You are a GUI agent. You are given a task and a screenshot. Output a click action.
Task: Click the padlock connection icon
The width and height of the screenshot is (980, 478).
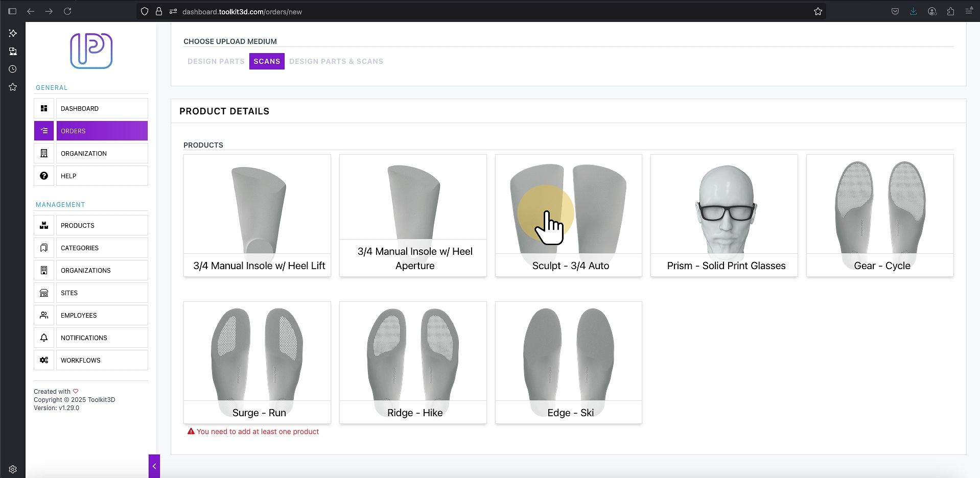pyautogui.click(x=159, y=11)
